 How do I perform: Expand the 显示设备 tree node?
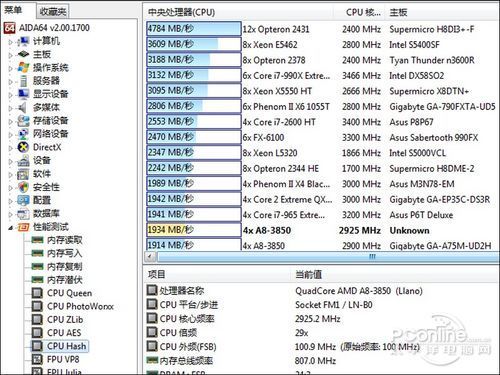point(10,95)
